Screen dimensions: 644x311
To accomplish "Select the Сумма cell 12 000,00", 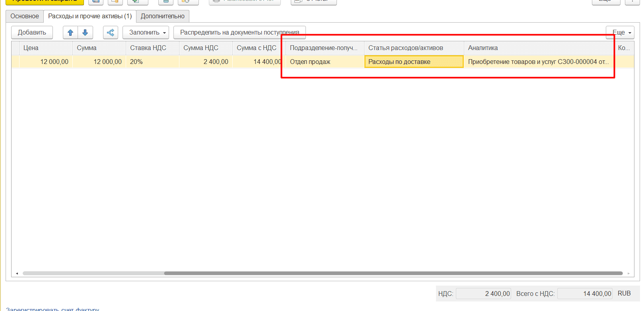I will [99, 62].
